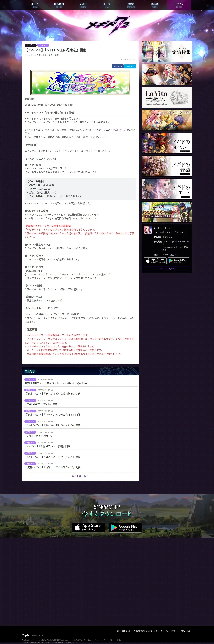Click the ソロモン王に花束を event banner image

tap(80, 83)
